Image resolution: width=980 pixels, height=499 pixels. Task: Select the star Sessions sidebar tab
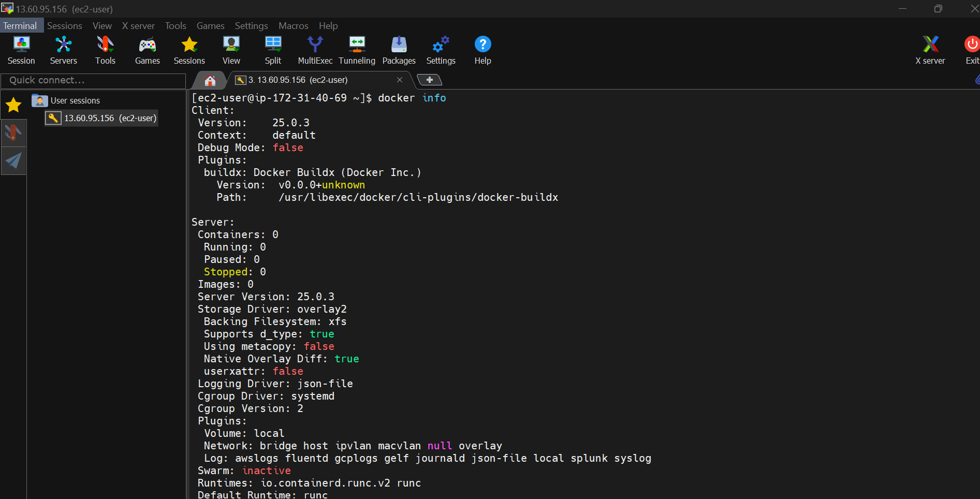pos(13,105)
